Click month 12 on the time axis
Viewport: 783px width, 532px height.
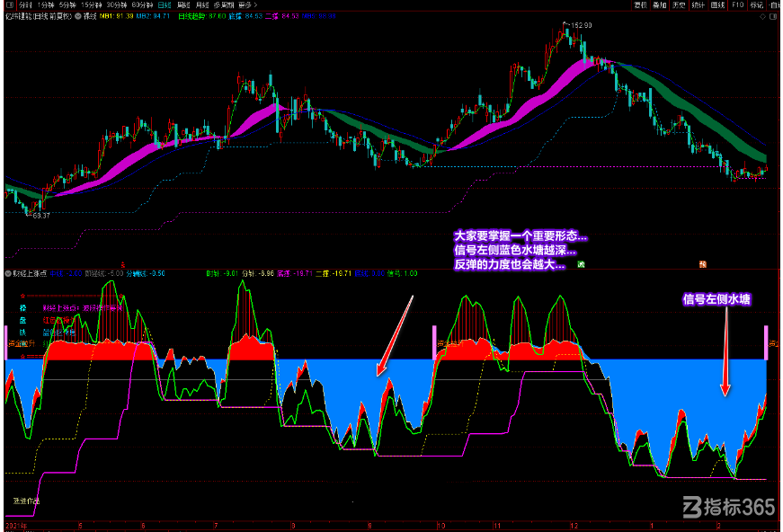pyautogui.click(x=574, y=526)
